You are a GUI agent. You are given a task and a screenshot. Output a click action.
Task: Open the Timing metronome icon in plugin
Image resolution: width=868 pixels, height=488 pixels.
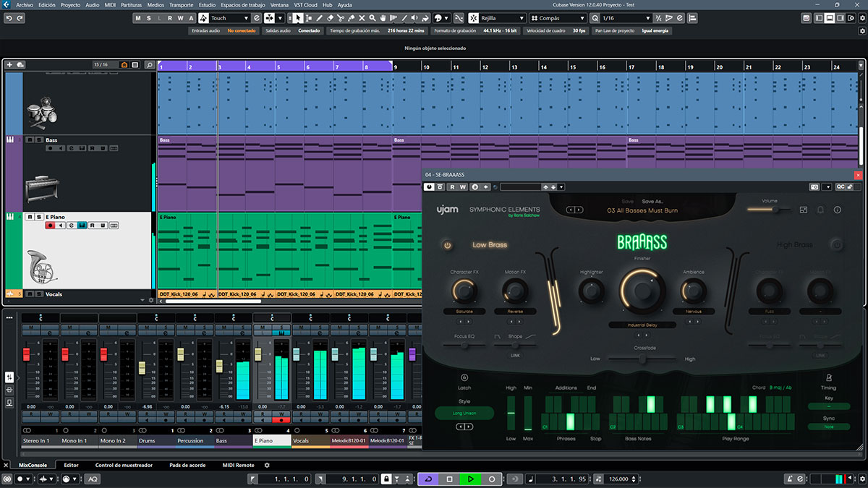[828, 377]
